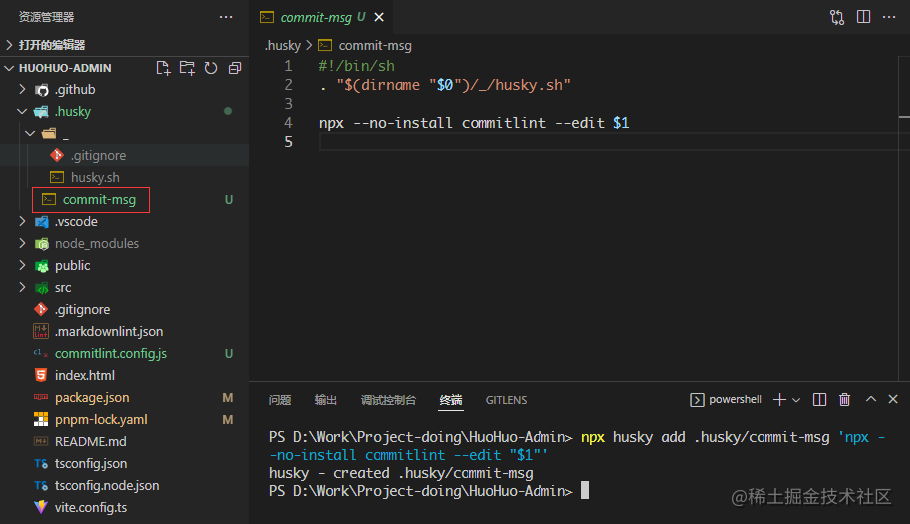
Task: Open the root .gitignore file
Action: pos(124,310)
